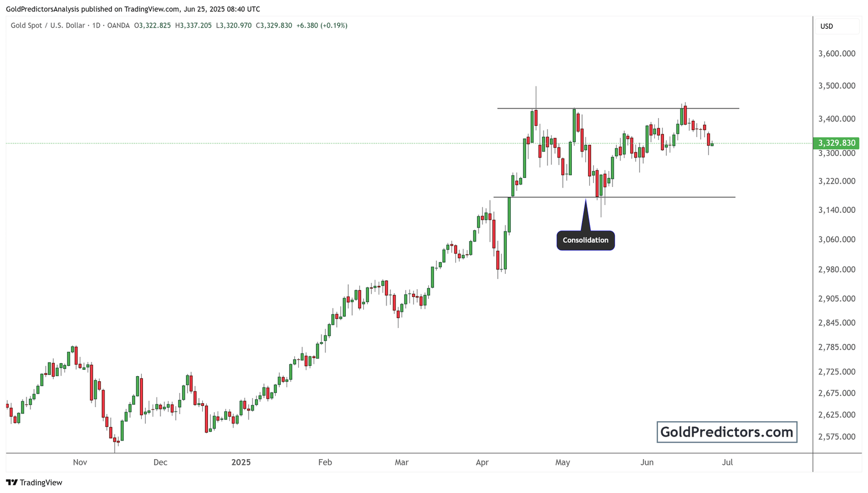Click the C3,329.830 close value in the legend
The height and width of the screenshot is (493, 868).
[x=274, y=25]
